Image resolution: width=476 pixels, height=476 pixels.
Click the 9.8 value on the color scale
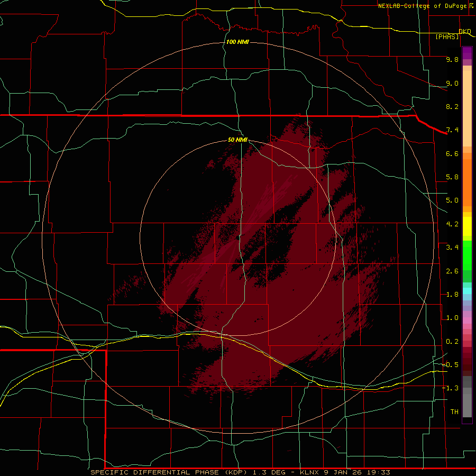pyautogui.click(x=452, y=59)
